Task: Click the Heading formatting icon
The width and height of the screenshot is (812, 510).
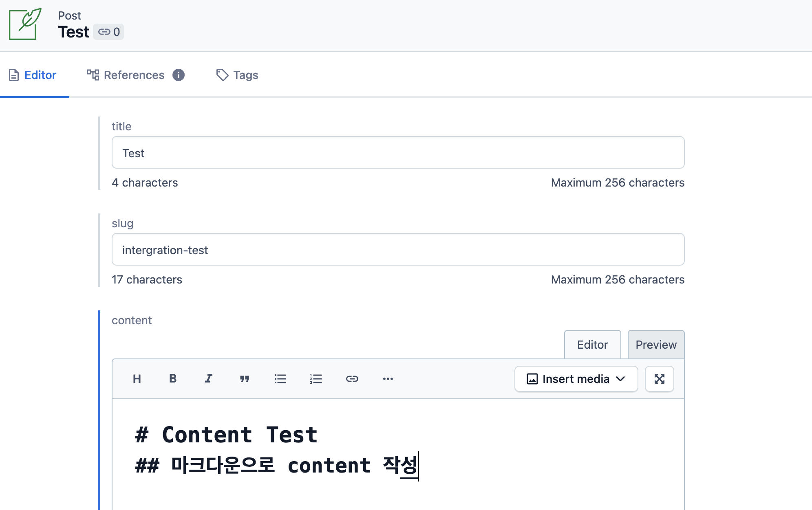Action: (137, 379)
